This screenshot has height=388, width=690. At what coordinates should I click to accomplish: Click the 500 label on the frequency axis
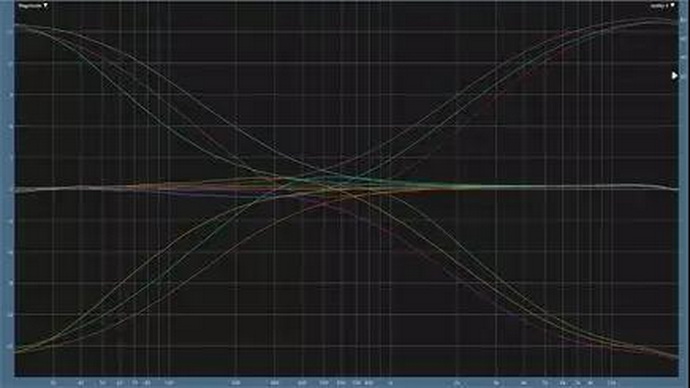click(x=324, y=383)
